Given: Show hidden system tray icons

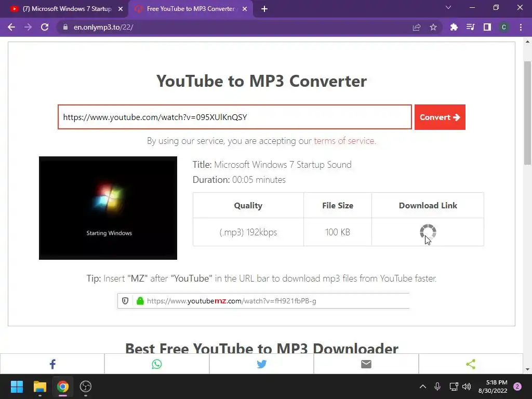Looking at the screenshot, I should pyautogui.click(x=423, y=387).
